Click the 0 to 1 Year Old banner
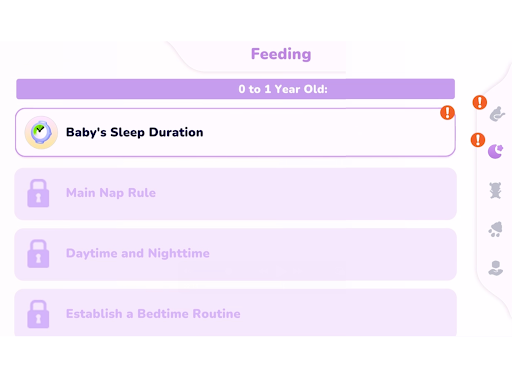Image resolution: width=512 pixels, height=384 pixels. tap(235, 89)
